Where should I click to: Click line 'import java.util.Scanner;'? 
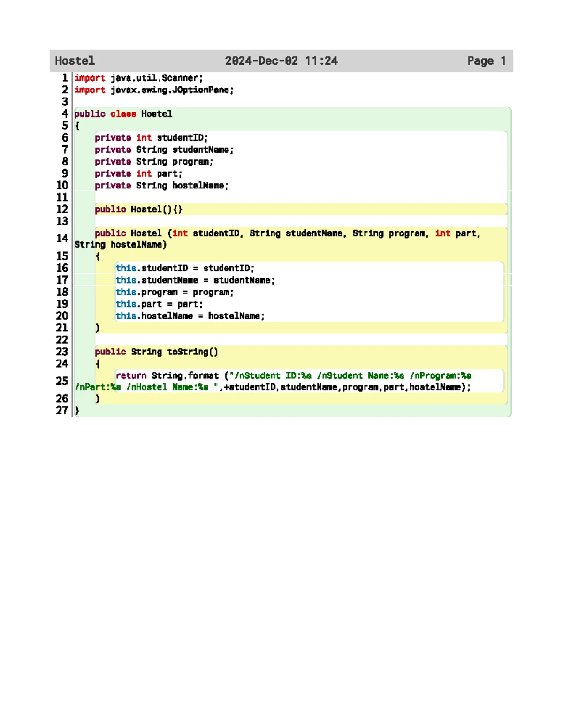click(138, 78)
